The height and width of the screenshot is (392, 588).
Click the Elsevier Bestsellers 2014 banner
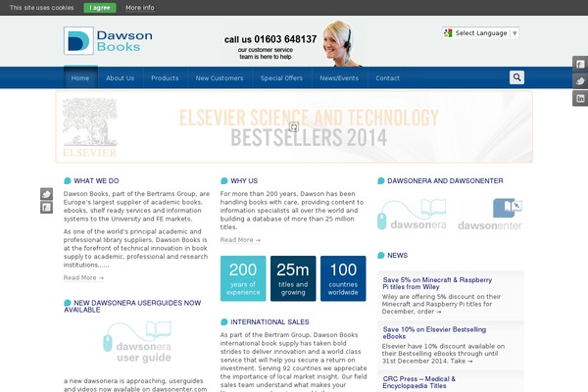[x=294, y=126]
